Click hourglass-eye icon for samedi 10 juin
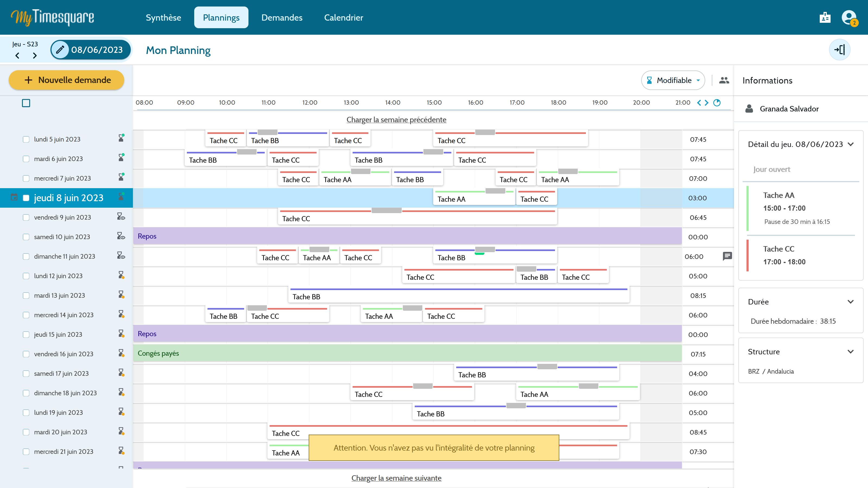The height and width of the screenshot is (488, 868). pos(121,236)
